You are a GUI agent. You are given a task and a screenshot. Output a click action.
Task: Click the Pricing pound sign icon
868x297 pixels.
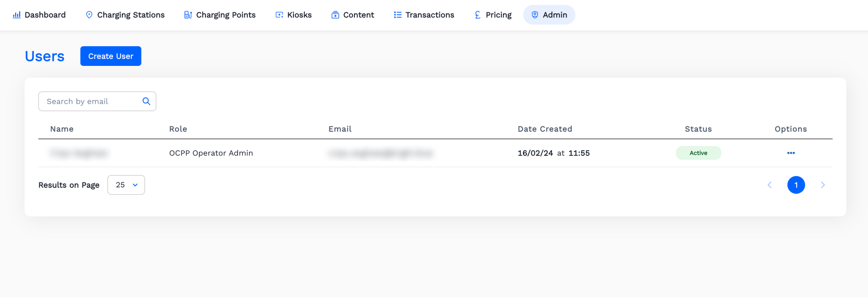tap(478, 15)
